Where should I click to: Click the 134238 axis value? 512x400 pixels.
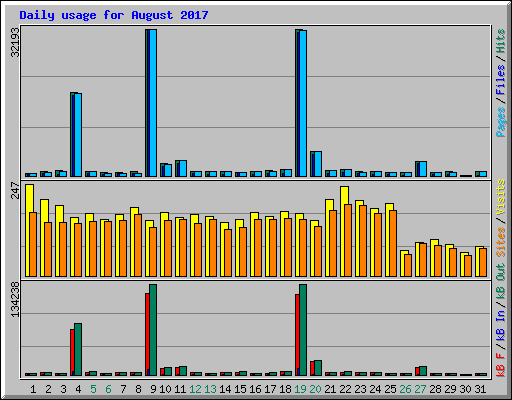pos(15,299)
